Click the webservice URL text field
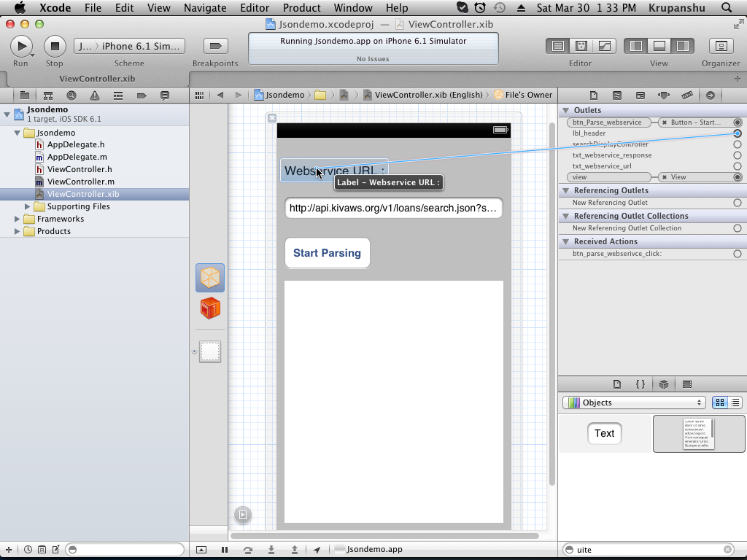Viewport: 747px width, 560px height. 393,208
